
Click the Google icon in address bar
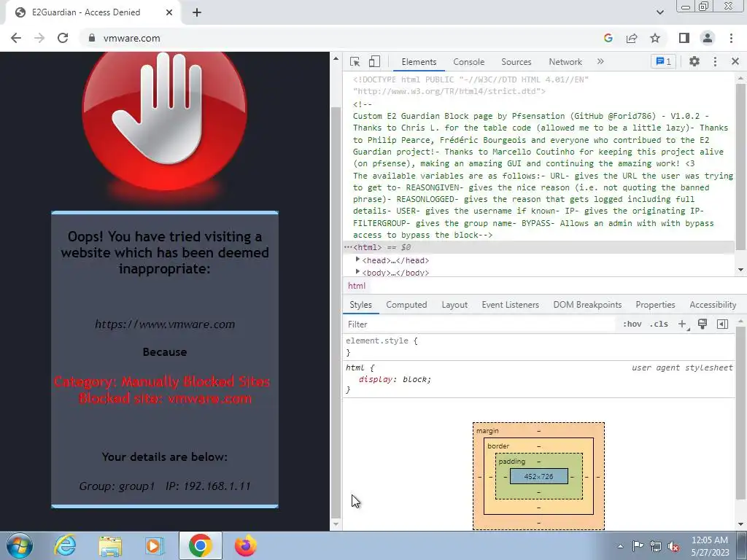(x=608, y=38)
